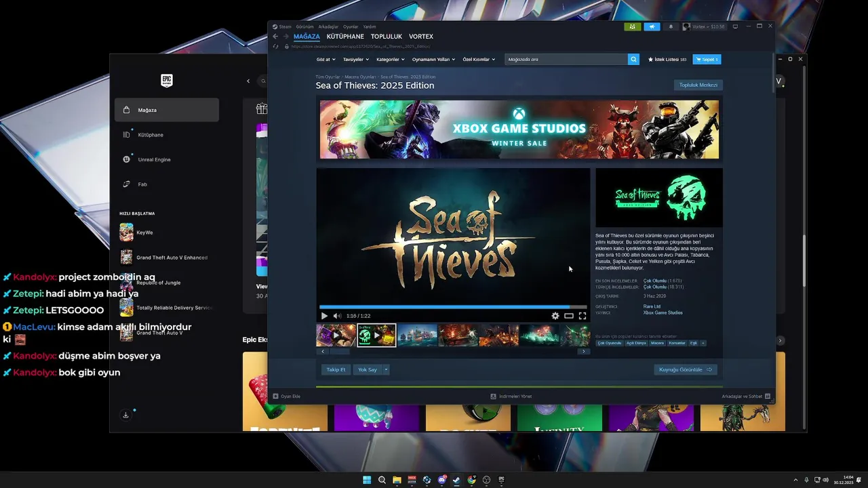Open the Arkadaşlar menu
Screen dimensions: 868x488
click(x=328, y=26)
